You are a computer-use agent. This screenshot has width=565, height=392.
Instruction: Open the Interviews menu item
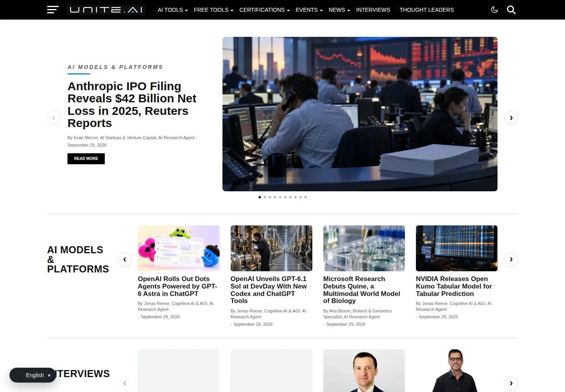(x=373, y=10)
